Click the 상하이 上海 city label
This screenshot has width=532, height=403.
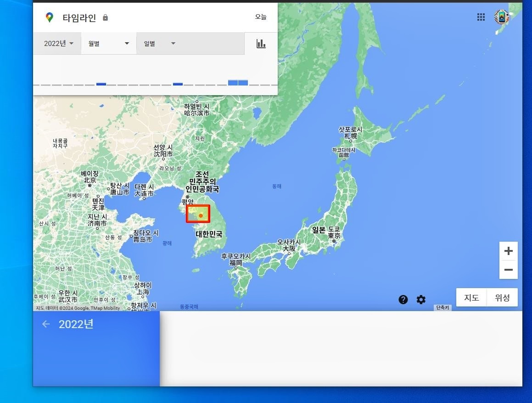(x=143, y=289)
